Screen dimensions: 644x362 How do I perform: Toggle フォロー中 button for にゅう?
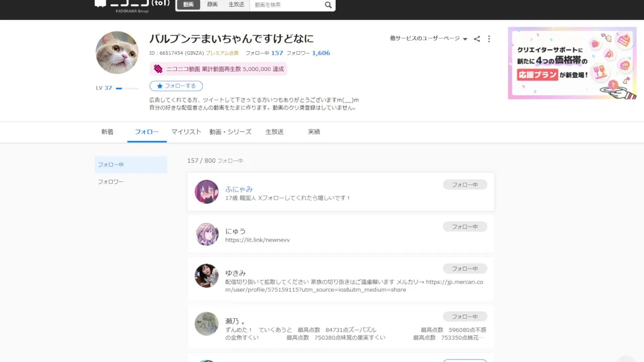click(465, 227)
